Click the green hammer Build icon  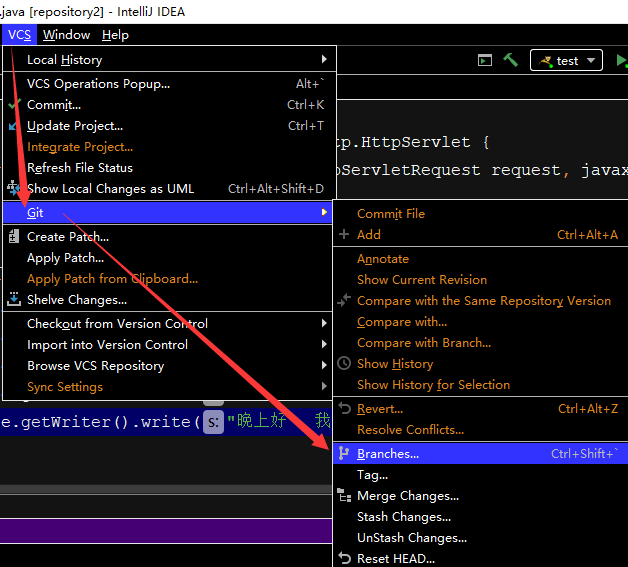tap(511, 60)
